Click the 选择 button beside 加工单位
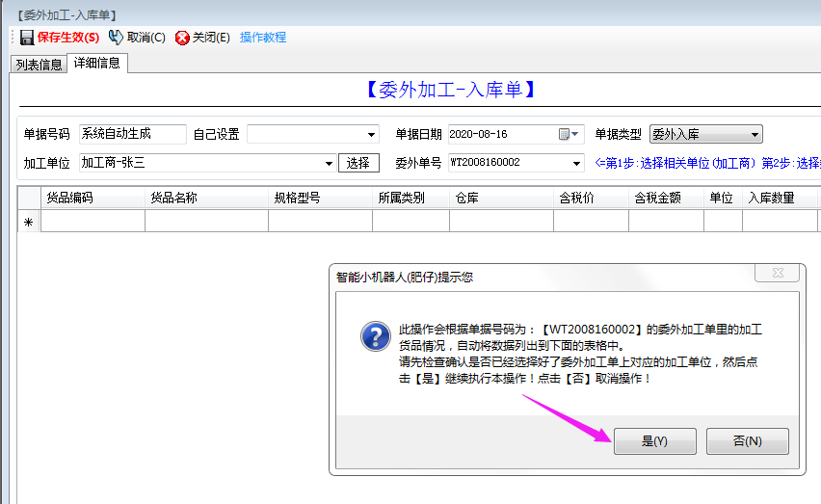821x504 pixels. (x=358, y=163)
